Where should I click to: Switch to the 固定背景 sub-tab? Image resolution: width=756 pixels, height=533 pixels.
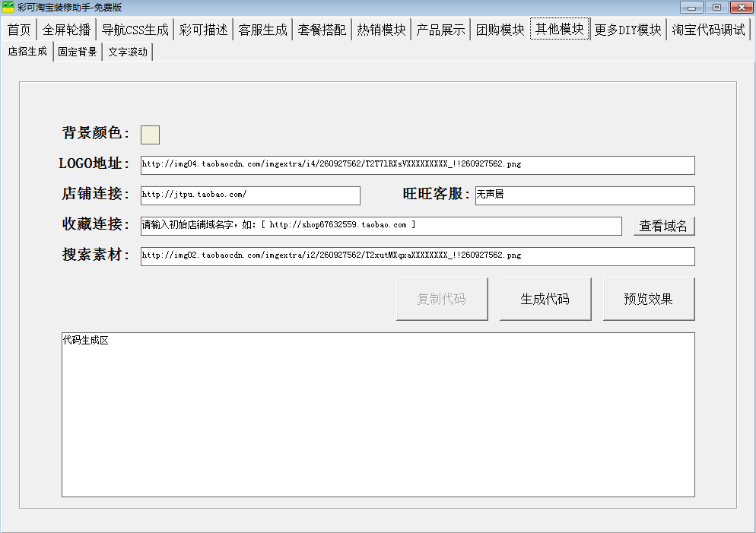pos(78,52)
